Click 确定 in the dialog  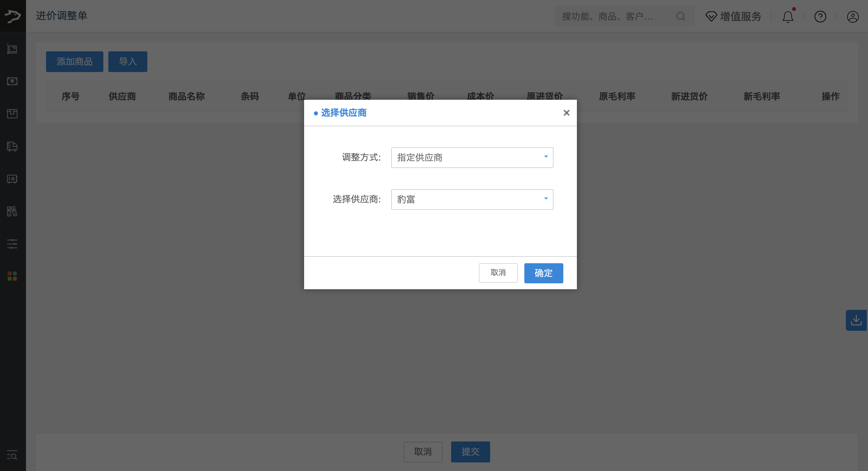click(544, 273)
